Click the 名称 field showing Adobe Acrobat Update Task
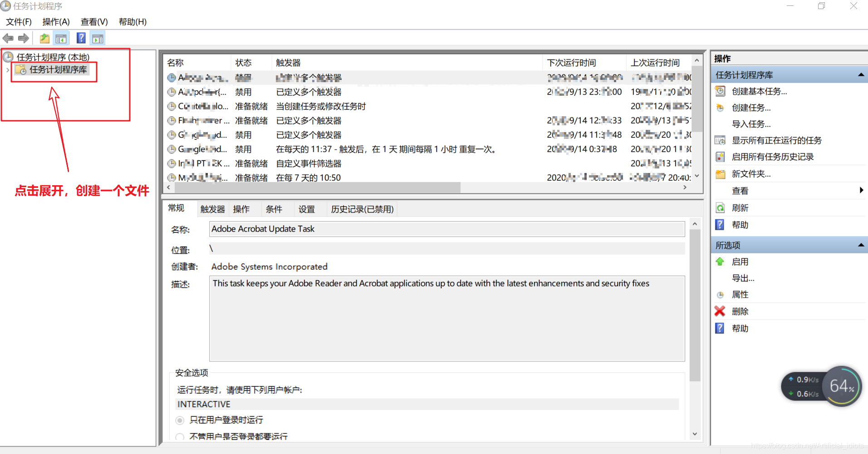This screenshot has height=454, width=868. [x=447, y=229]
